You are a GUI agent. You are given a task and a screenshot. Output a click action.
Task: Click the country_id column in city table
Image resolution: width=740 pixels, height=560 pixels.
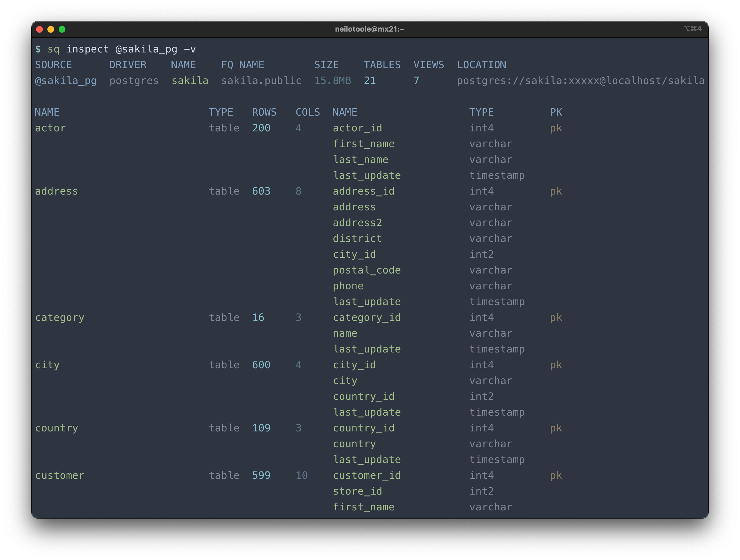(364, 397)
